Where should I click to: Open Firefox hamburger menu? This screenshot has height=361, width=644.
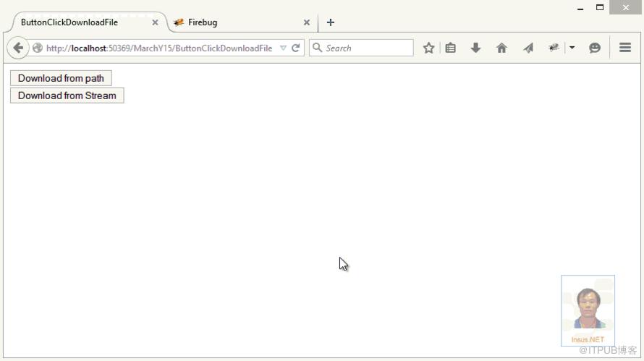point(625,48)
